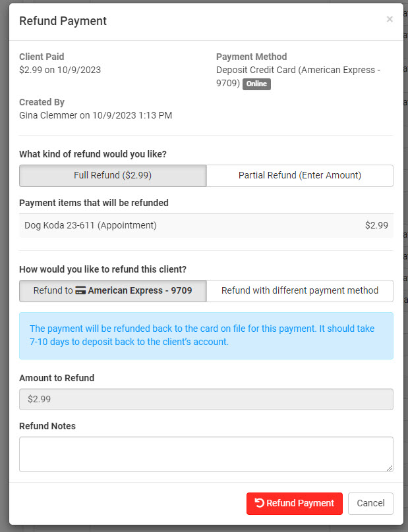Select Refund with different payment method
This screenshot has height=532, width=408.
click(299, 290)
